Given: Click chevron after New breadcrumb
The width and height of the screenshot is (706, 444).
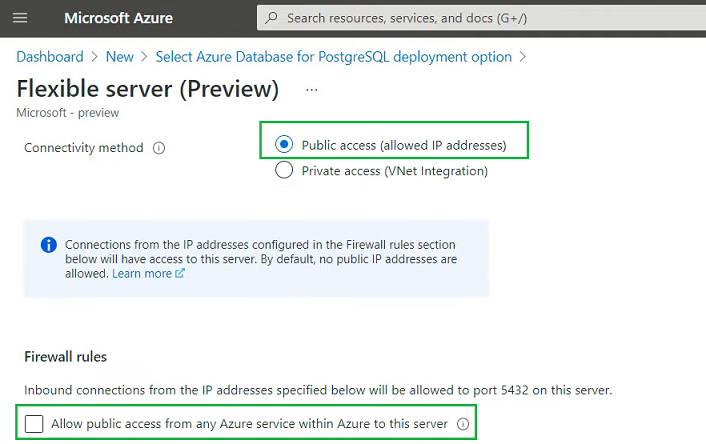Looking at the screenshot, I should [144, 57].
